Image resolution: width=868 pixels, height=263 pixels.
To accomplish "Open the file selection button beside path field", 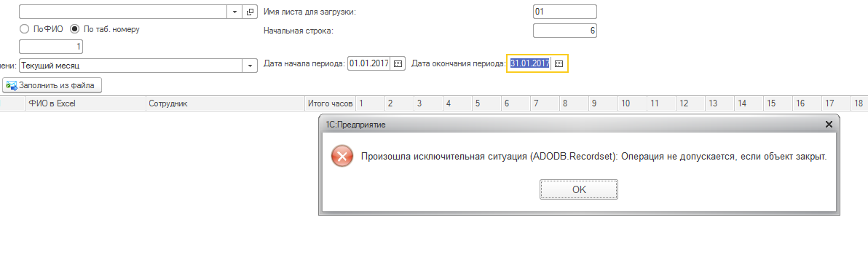I will pyautogui.click(x=250, y=12).
